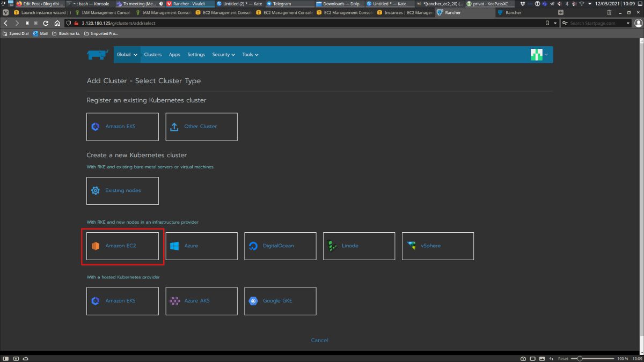644x362 pixels.
Task: Click the bookmark page icon
Action: 547,23
